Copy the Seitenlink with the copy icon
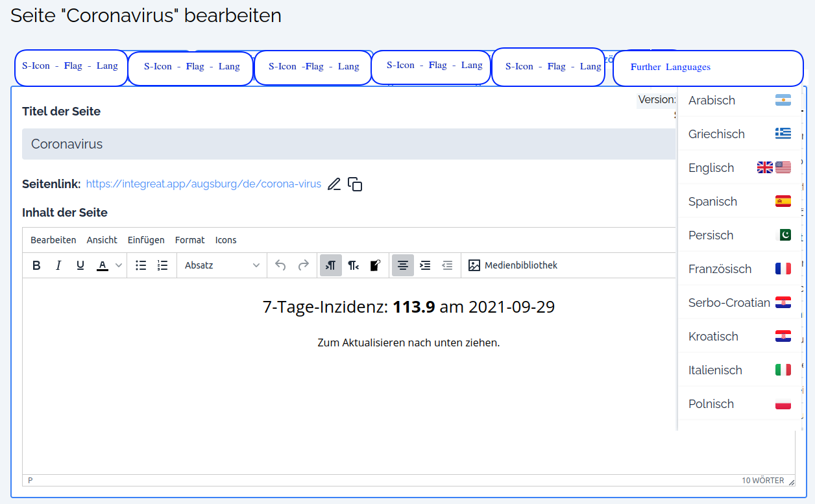This screenshot has width=815, height=504. [x=355, y=184]
